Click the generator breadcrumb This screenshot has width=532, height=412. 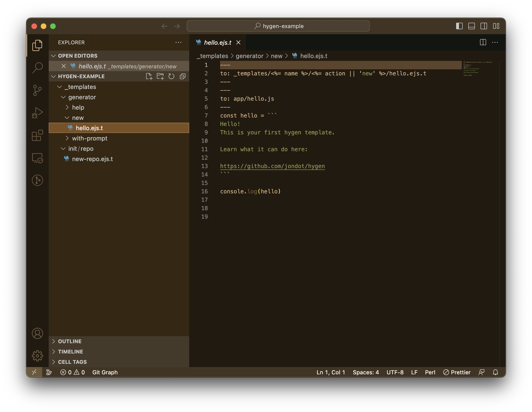point(249,56)
